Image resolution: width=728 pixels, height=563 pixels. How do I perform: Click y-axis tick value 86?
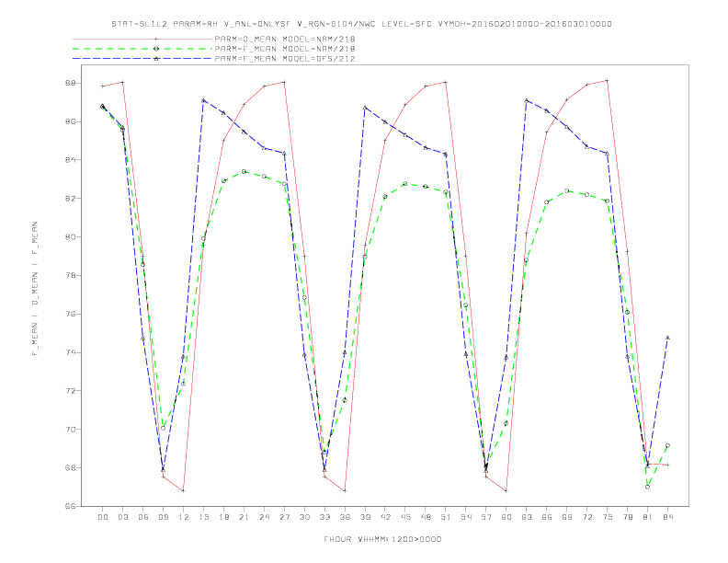click(71, 121)
